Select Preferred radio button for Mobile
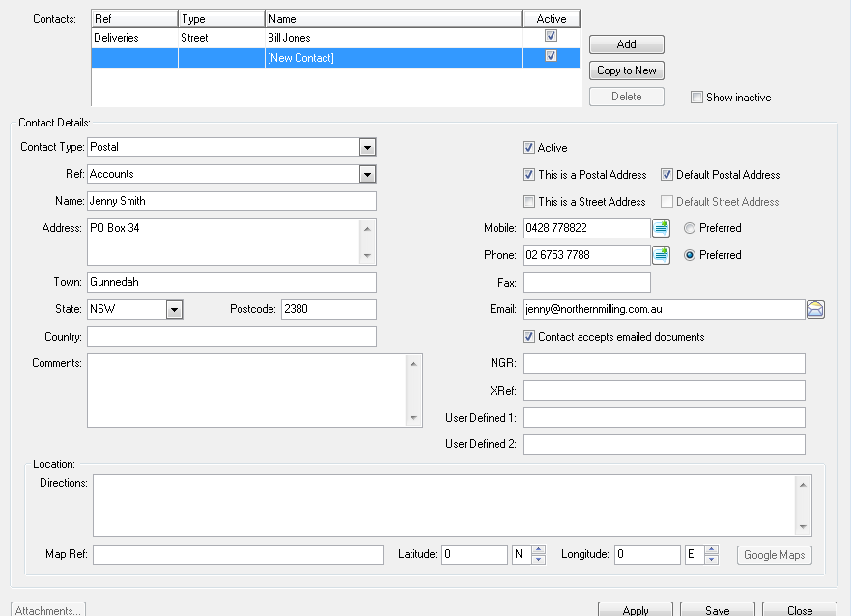The image size is (851, 616). 690,228
